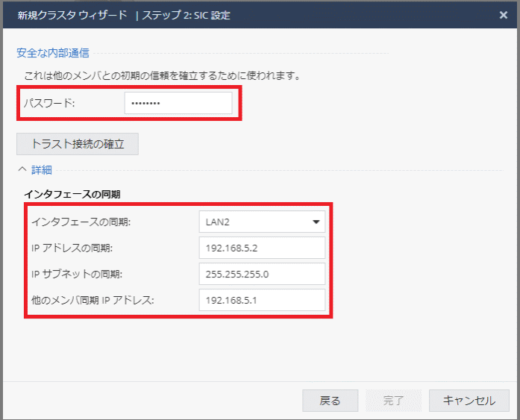The image size is (520, 420).
Task: Cancel the wizard with キャンセル
Action: (x=469, y=401)
